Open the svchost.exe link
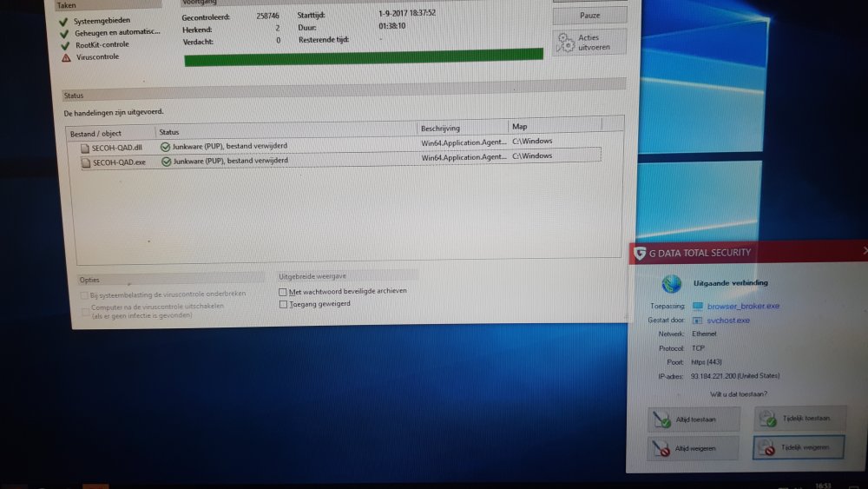Viewport: 868px width, 489px height. pos(728,320)
